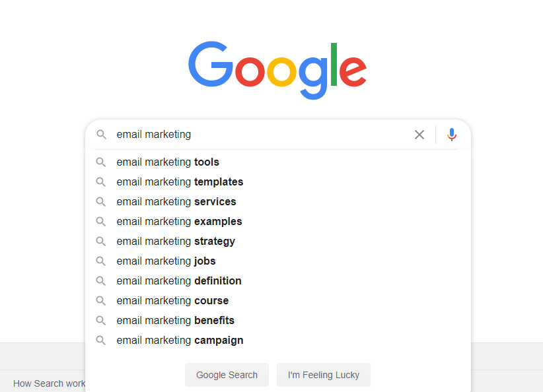This screenshot has height=392, width=543.
Task: Choose 'email marketing strategy' suggestion
Action: click(x=176, y=242)
